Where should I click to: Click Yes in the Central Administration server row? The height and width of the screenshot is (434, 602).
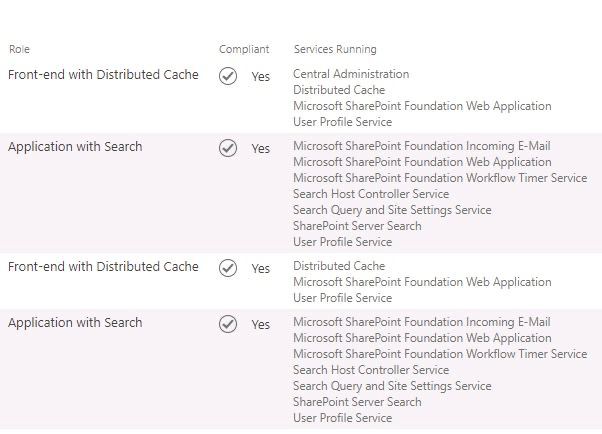pyautogui.click(x=261, y=76)
